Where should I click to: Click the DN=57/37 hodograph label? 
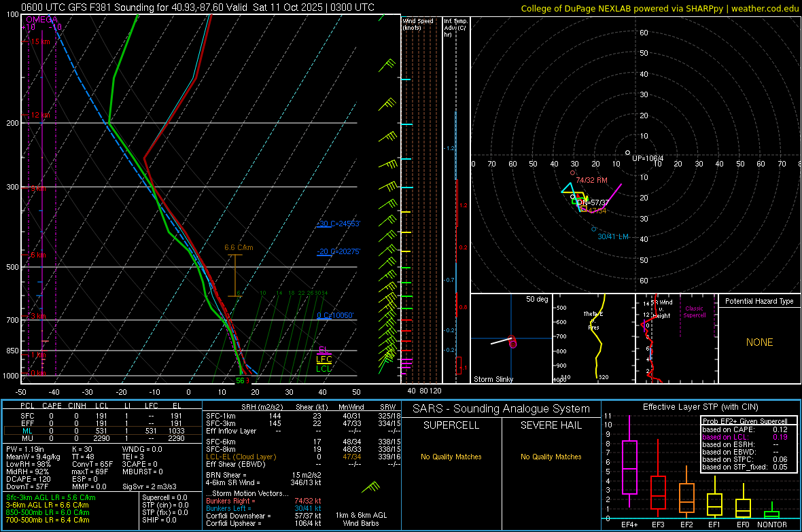point(593,202)
